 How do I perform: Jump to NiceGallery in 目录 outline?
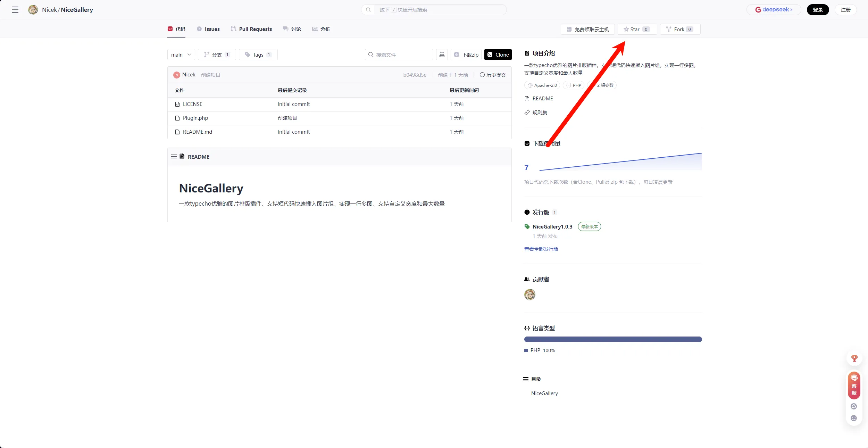[x=544, y=393]
